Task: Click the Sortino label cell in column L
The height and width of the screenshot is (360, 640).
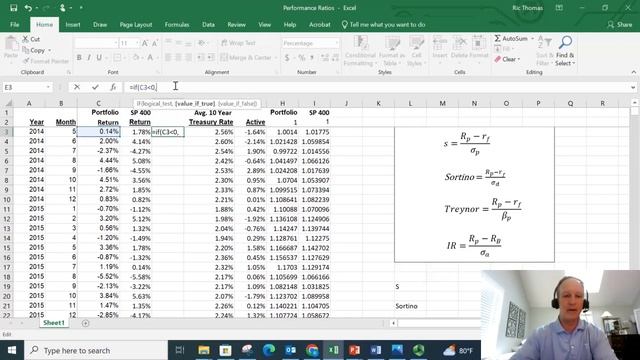Action: click(410, 306)
